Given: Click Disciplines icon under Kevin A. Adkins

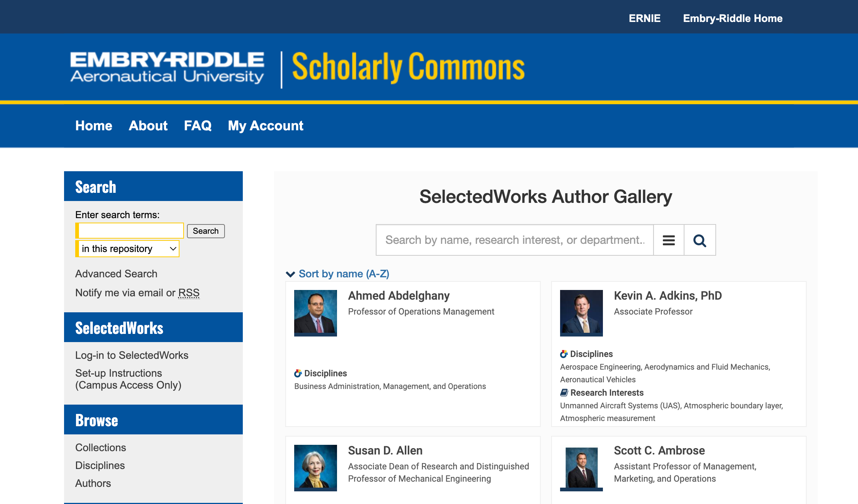Looking at the screenshot, I should 564,354.
